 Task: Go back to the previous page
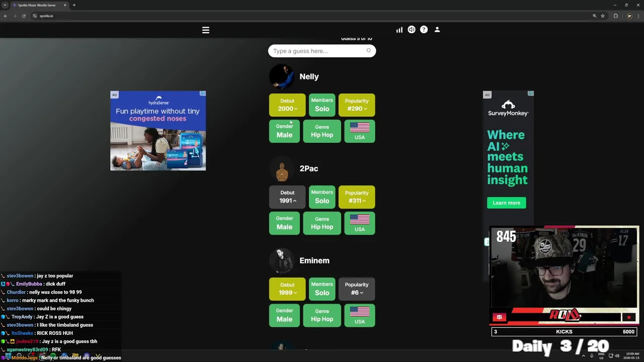pos(6,16)
